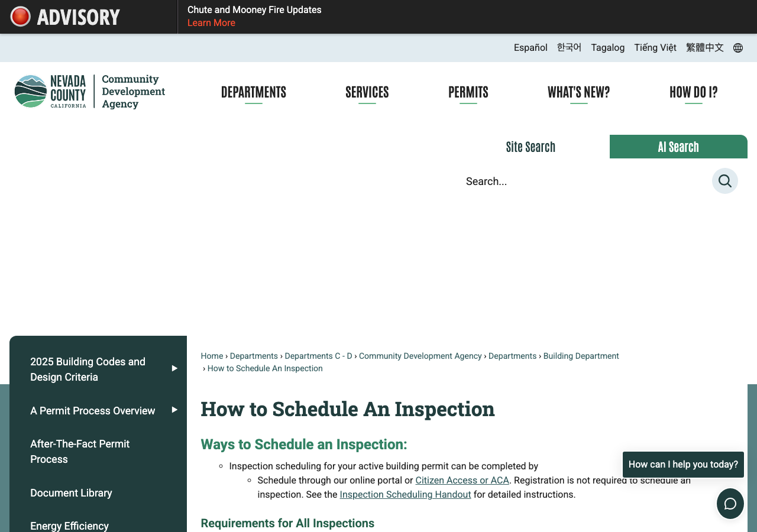Open the Departments navigation menu

(254, 92)
